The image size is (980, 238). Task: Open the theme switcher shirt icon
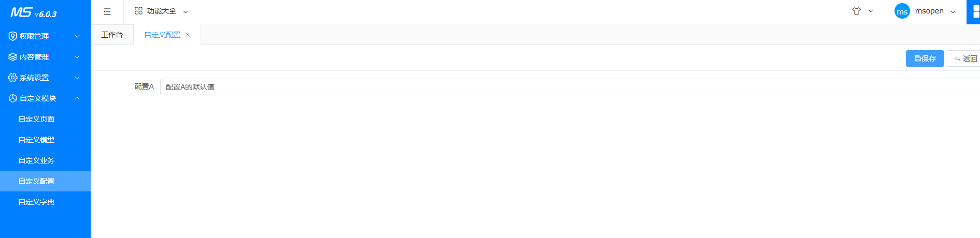click(x=857, y=11)
